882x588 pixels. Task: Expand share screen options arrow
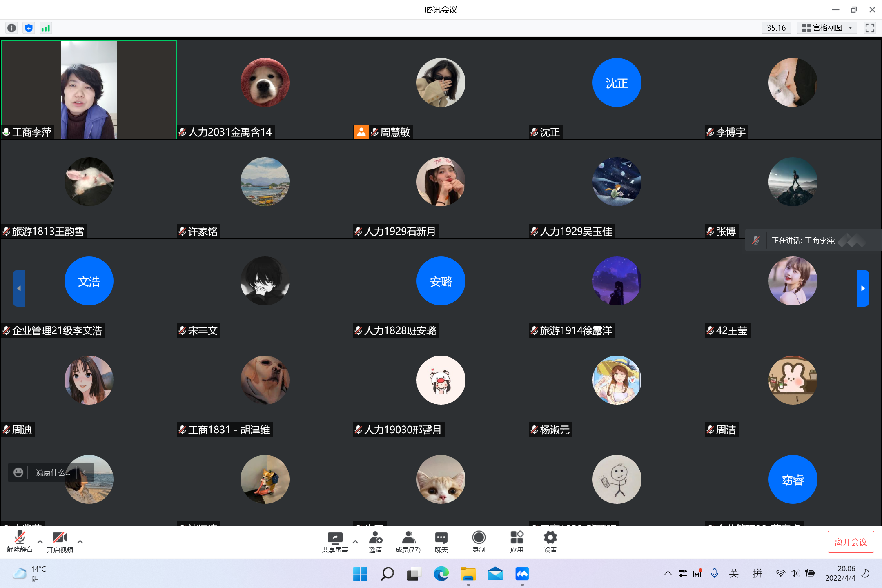pos(355,541)
